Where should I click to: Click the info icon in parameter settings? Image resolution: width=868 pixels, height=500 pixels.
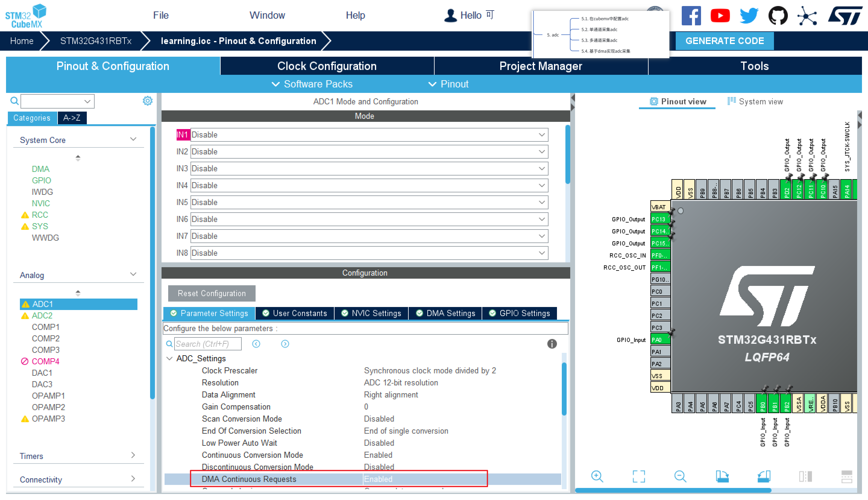[552, 344]
